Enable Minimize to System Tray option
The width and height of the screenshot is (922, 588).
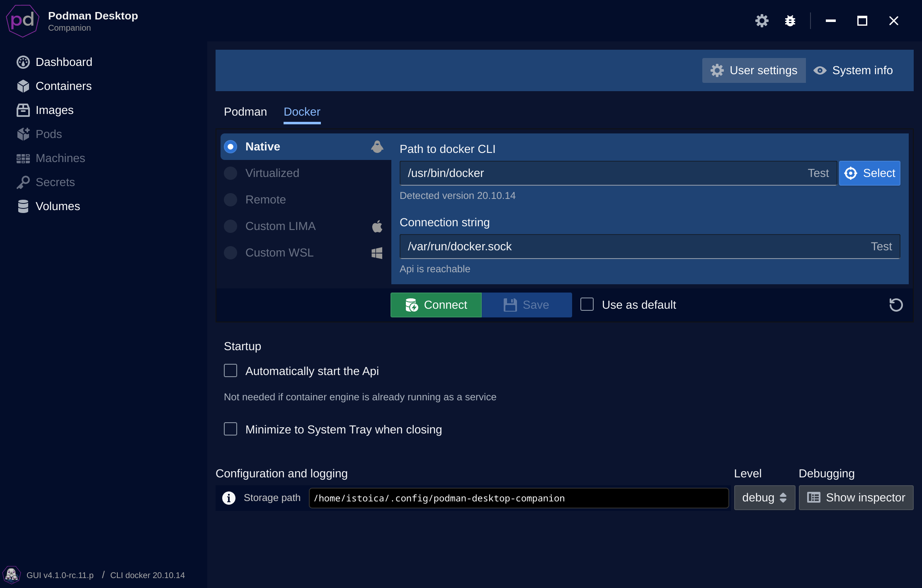[230, 429]
